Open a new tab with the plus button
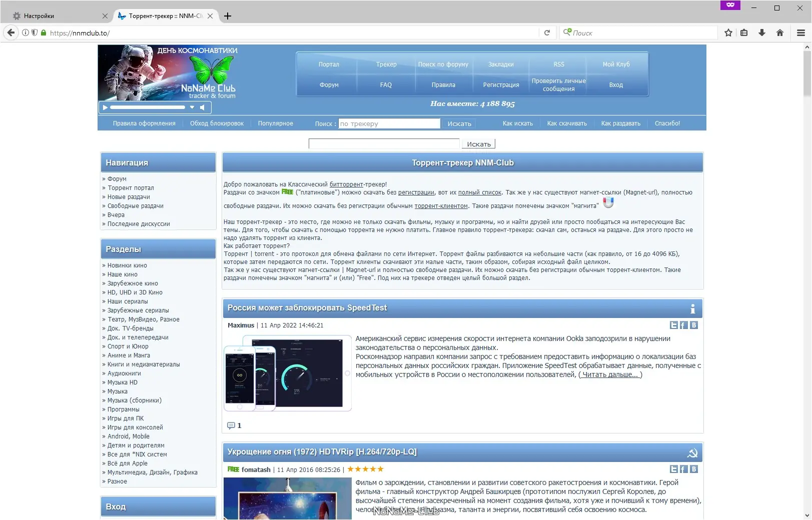The height and width of the screenshot is (520, 812). click(x=228, y=16)
